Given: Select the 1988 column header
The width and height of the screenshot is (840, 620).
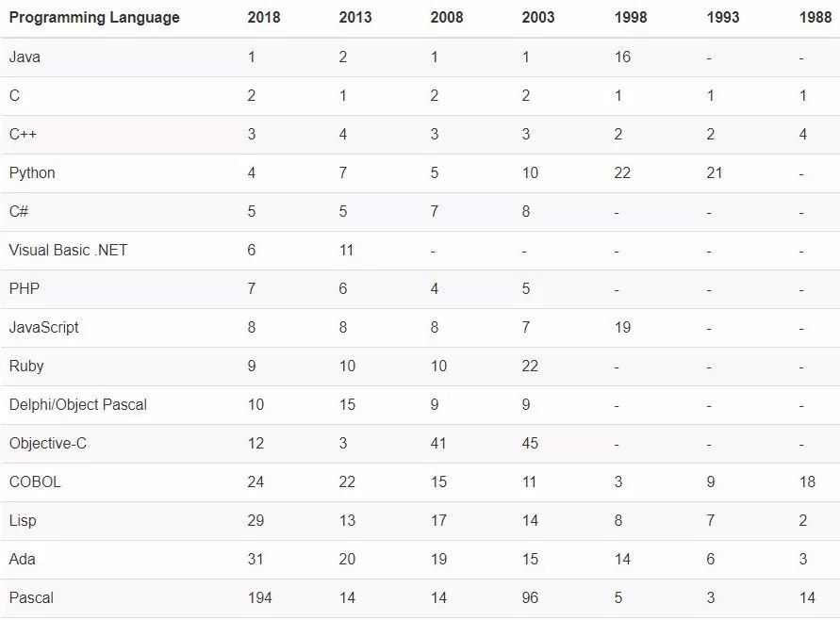Looking at the screenshot, I should click(x=815, y=18).
